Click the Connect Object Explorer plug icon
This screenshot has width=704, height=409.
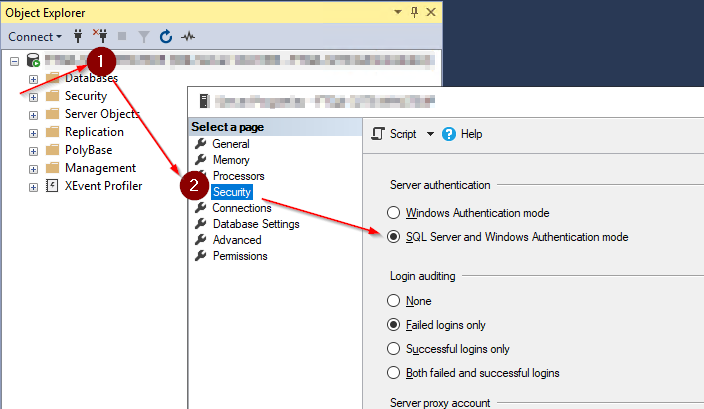[78, 36]
